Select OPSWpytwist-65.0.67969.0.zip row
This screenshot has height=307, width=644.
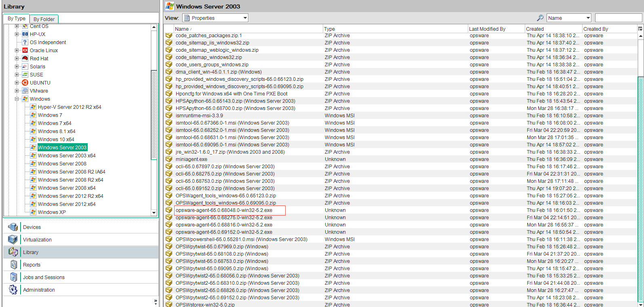pyautogui.click(x=401, y=247)
